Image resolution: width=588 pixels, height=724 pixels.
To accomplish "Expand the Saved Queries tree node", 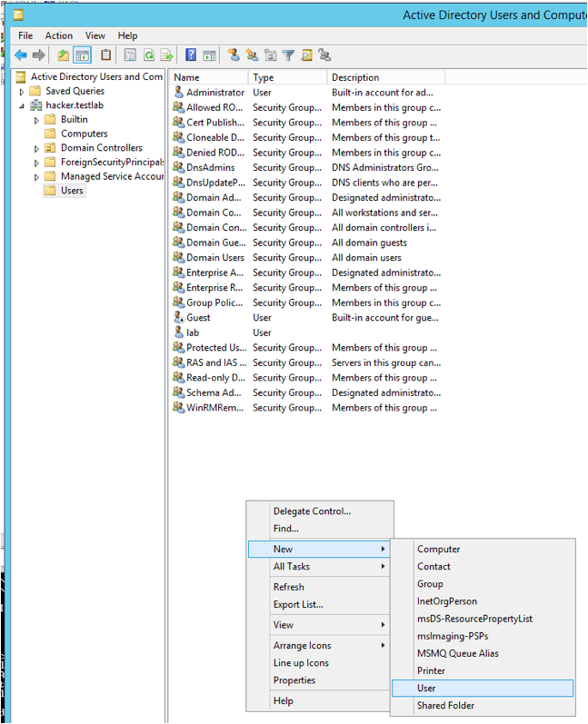I will point(22,92).
